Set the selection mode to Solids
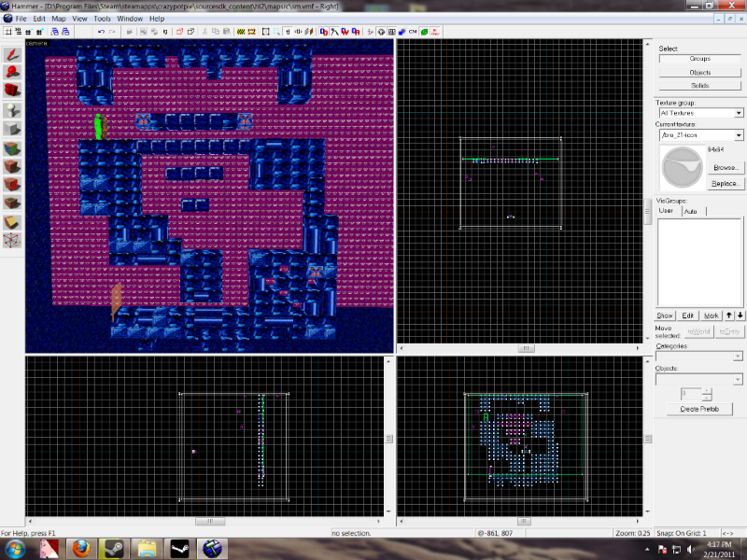Image resolution: width=747 pixels, height=560 pixels. coord(699,86)
